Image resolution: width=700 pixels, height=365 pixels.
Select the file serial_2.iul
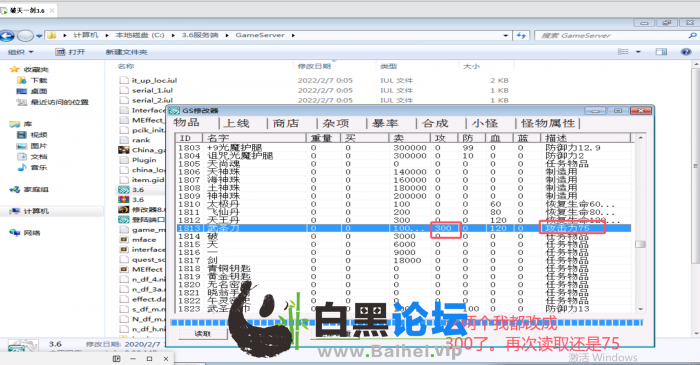(x=152, y=100)
